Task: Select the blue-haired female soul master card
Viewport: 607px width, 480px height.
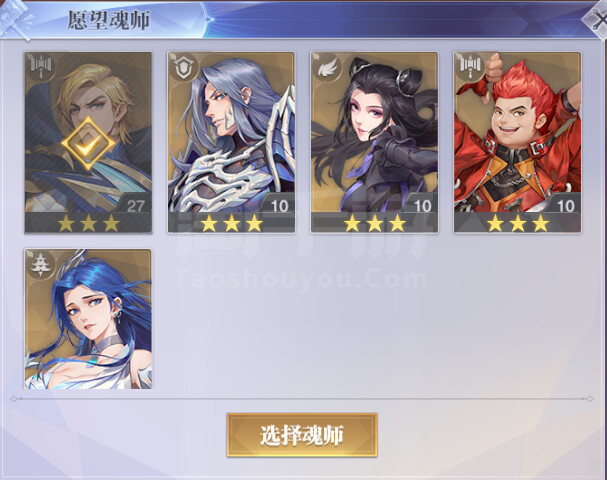Action: [x=88, y=319]
